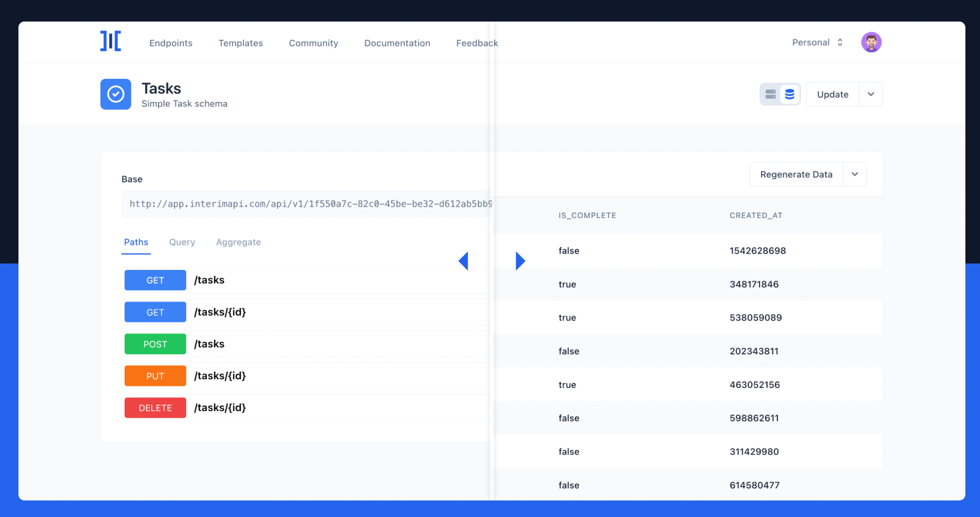
Task: Expand the Regenerate Data options chevron
Action: tap(855, 174)
